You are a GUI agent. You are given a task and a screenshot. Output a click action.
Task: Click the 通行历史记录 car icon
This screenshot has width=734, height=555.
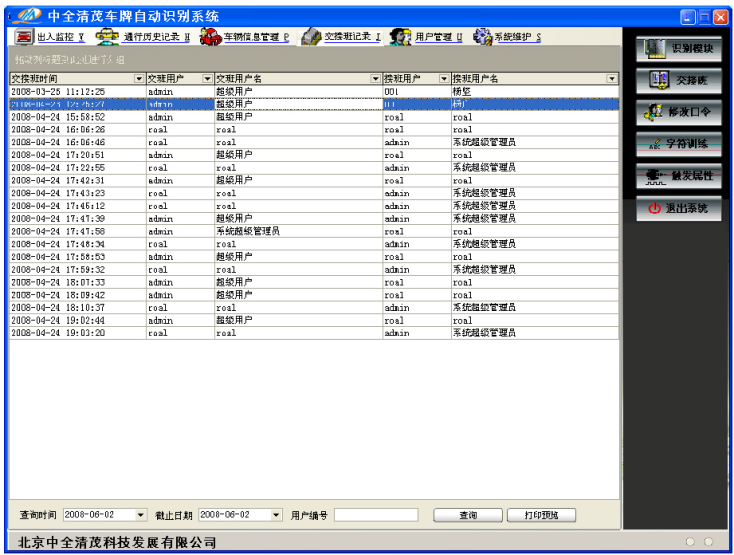pyautogui.click(x=107, y=37)
